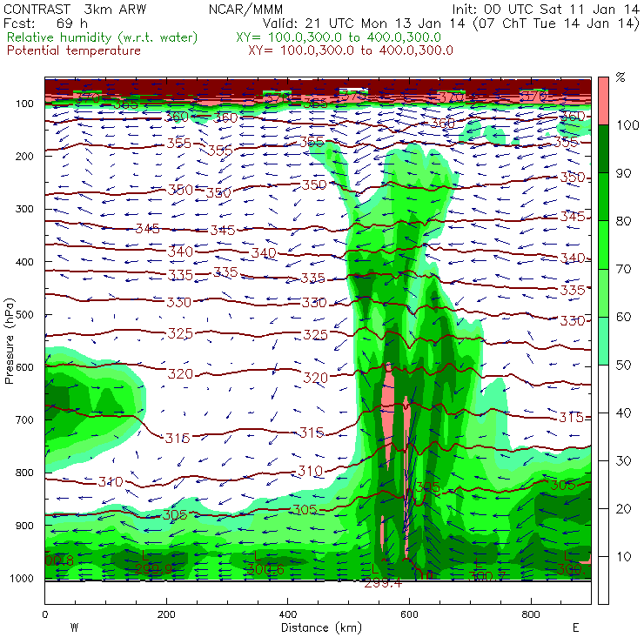Viewport: 644px width, 644px height.
Task: Click the '50' colorbar tick label
Action: [623, 365]
